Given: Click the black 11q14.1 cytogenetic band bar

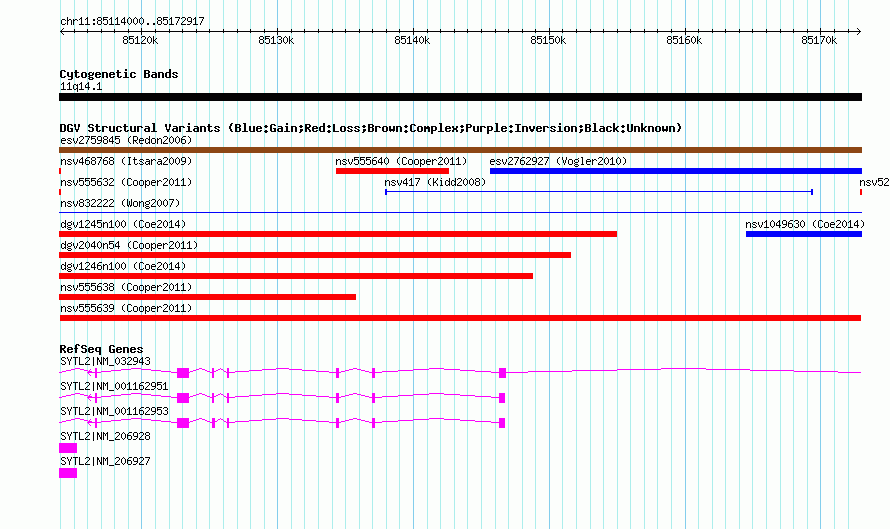Looking at the screenshot, I should click(x=460, y=97).
